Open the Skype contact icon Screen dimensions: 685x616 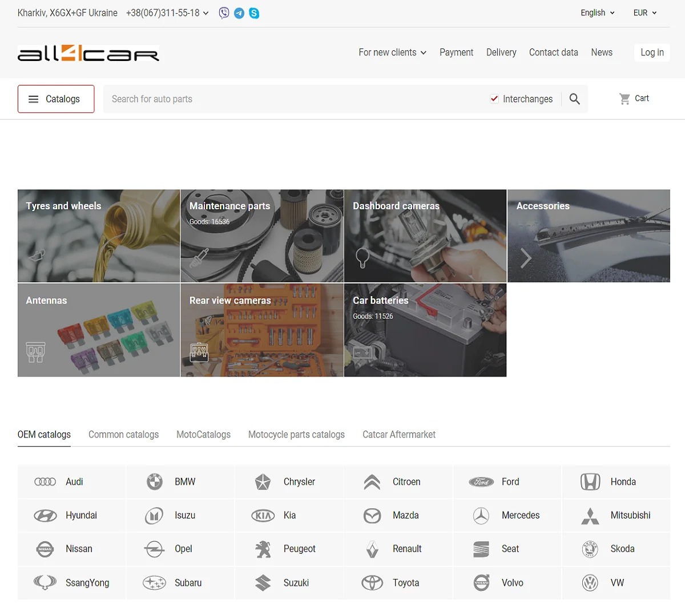(254, 13)
